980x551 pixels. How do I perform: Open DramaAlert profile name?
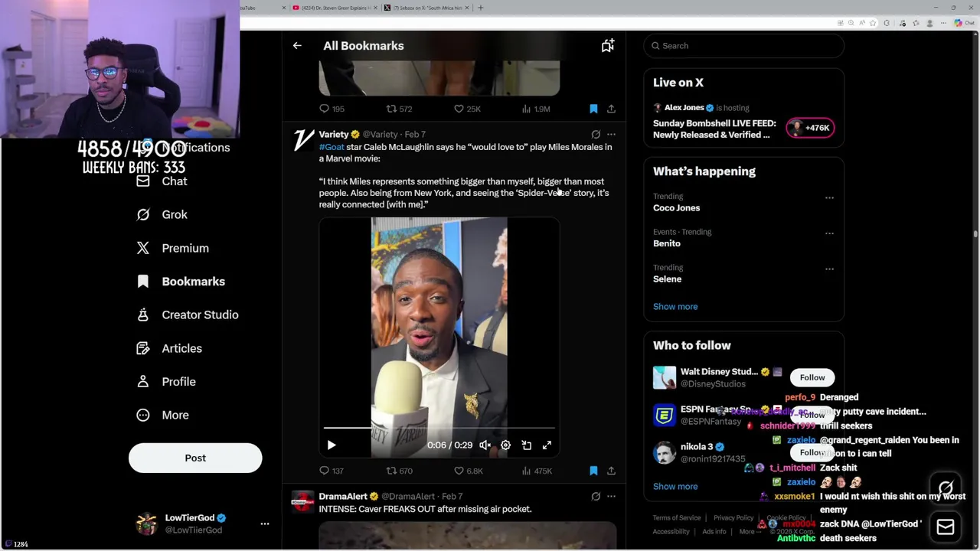coord(343,496)
